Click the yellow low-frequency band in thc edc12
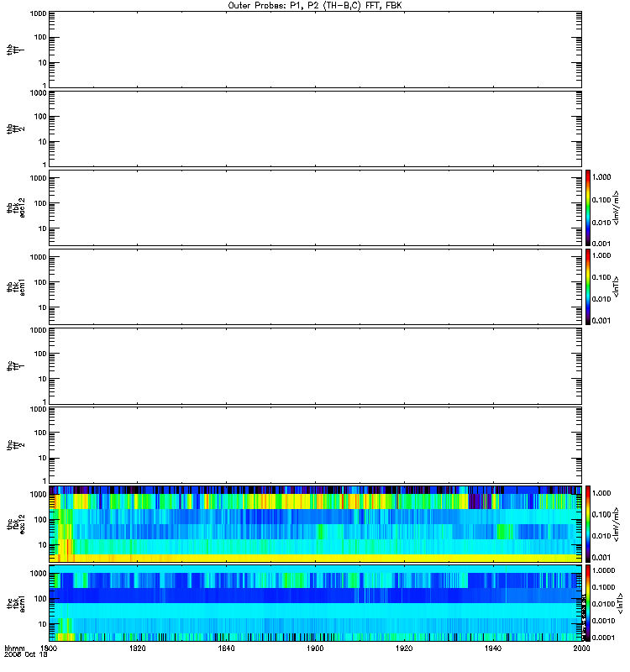The image size is (630, 672). [x=316, y=558]
